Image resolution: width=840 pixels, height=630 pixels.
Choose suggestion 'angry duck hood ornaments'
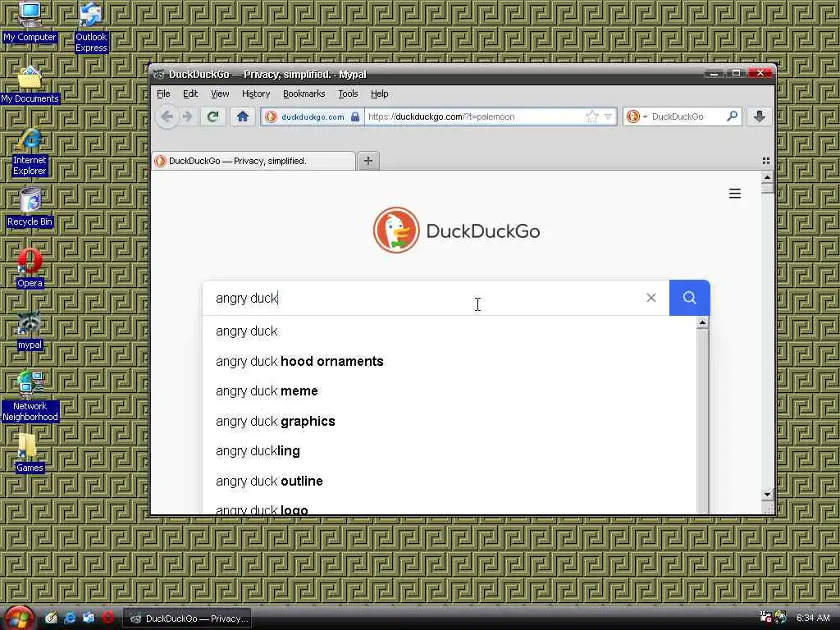click(450, 361)
